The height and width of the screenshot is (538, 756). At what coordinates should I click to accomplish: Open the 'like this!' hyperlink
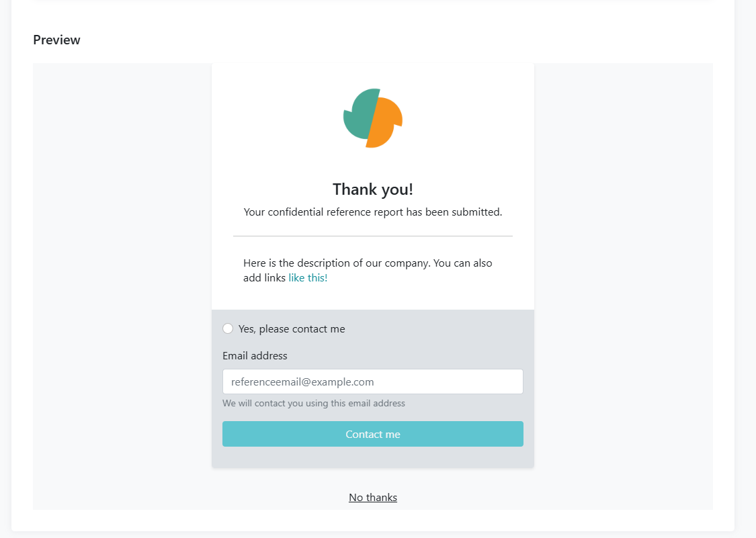pos(308,277)
